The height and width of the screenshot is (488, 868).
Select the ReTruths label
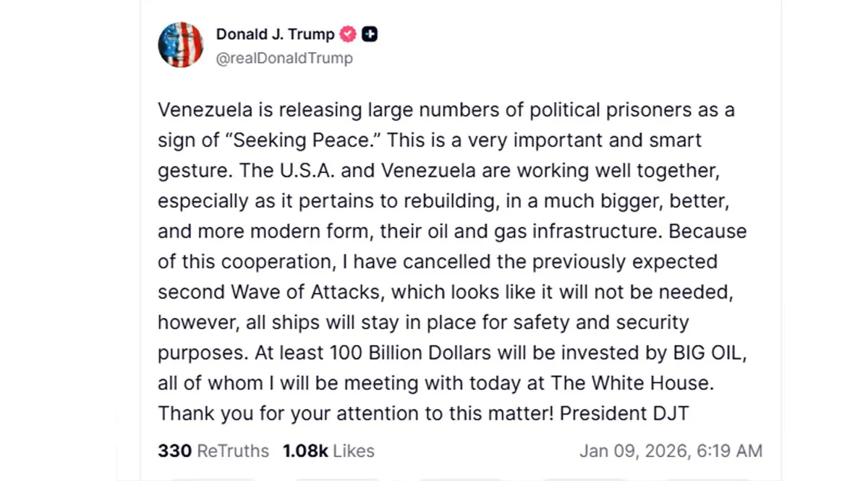point(233,451)
